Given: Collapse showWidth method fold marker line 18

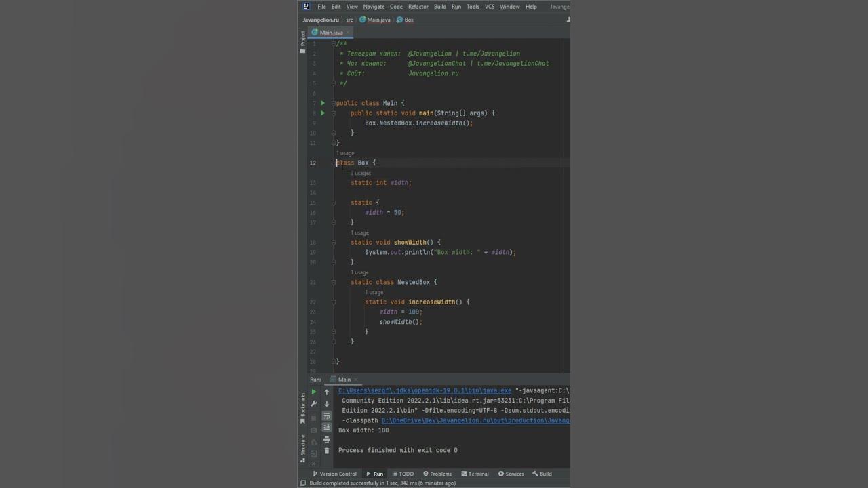Looking at the screenshot, I should tap(334, 242).
